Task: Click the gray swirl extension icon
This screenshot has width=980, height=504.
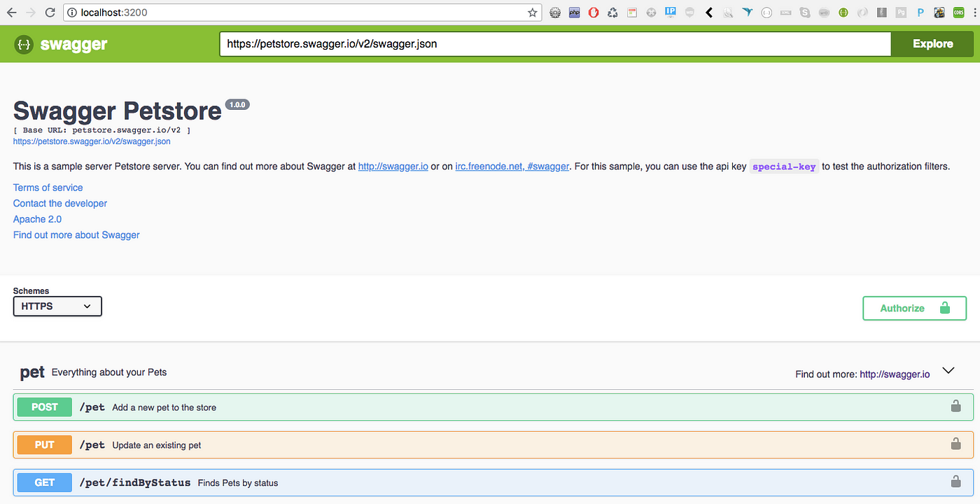Action: tap(862, 13)
